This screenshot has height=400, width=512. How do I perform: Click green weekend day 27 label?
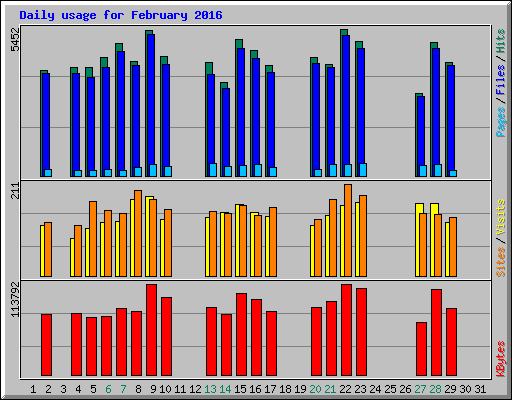[x=420, y=389]
